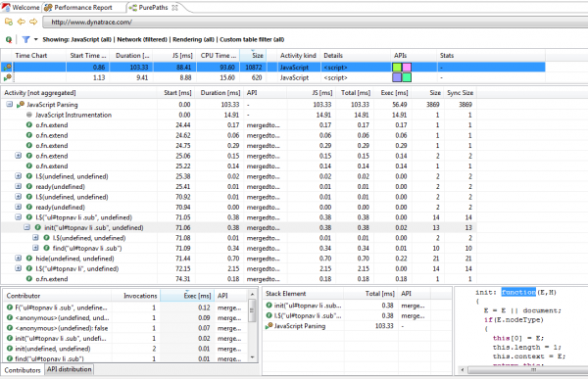This screenshot has height=379, width=588.
Task: Expand ready(undefined) row at 25.41
Action: [18, 186]
